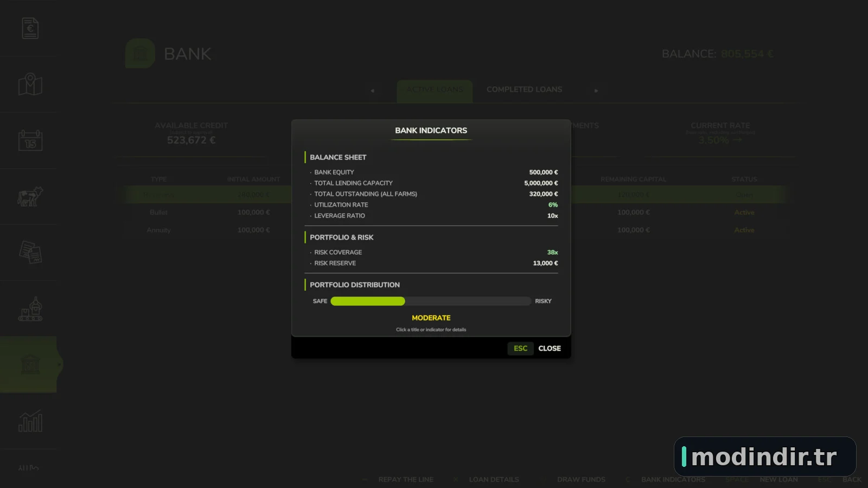The height and width of the screenshot is (488, 868).
Task: Click the ESC key badge in dialog
Action: (520, 348)
